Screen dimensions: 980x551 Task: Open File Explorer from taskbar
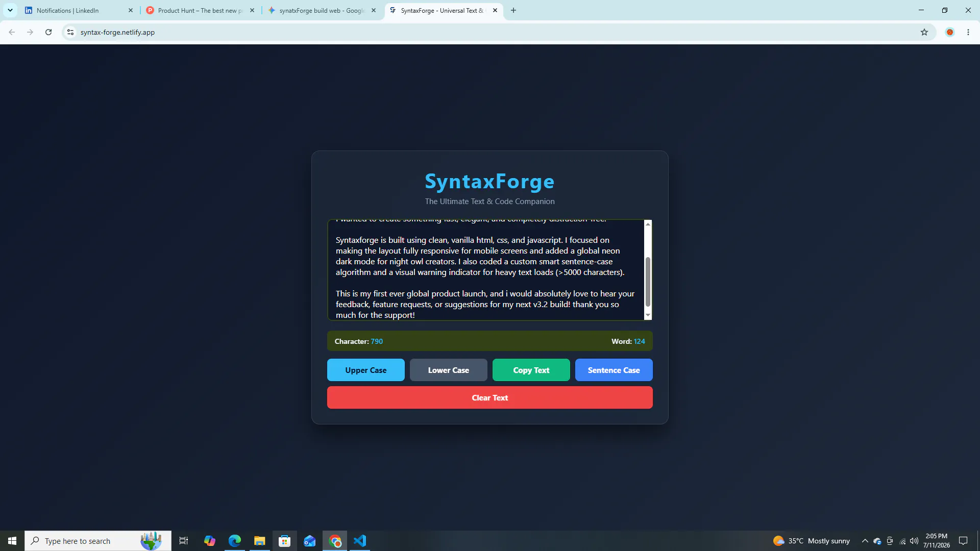260,541
